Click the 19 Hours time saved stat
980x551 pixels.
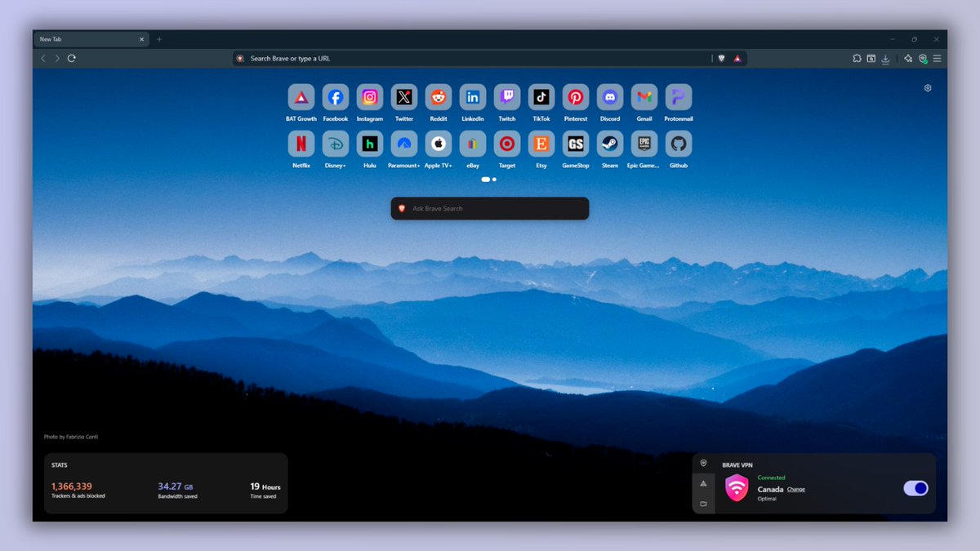click(x=265, y=487)
